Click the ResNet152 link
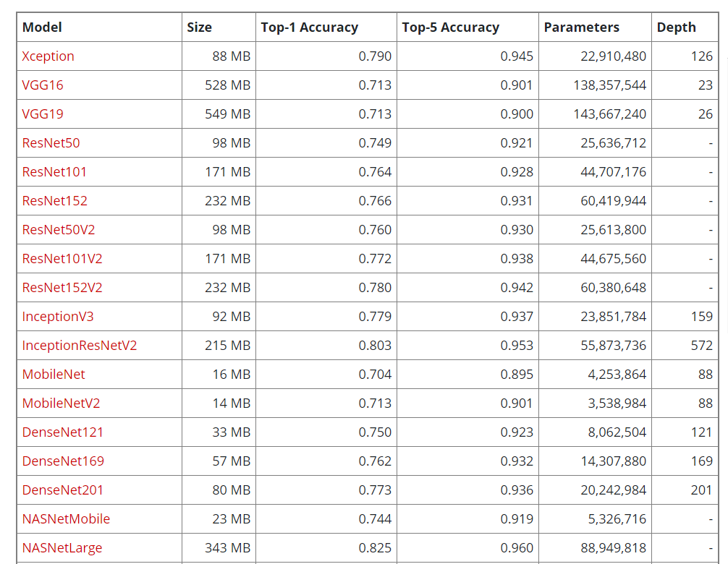This screenshot has height=564, width=728. (54, 201)
